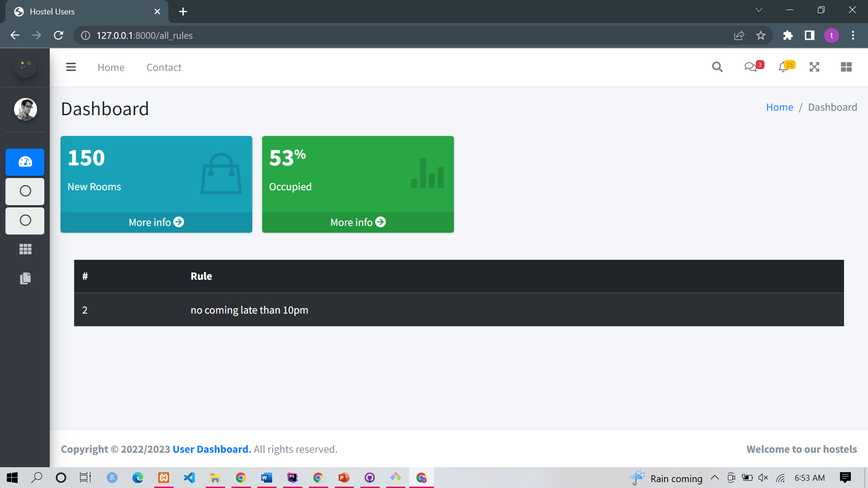Click the User Dashboard footer link
868x488 pixels.
click(x=210, y=449)
